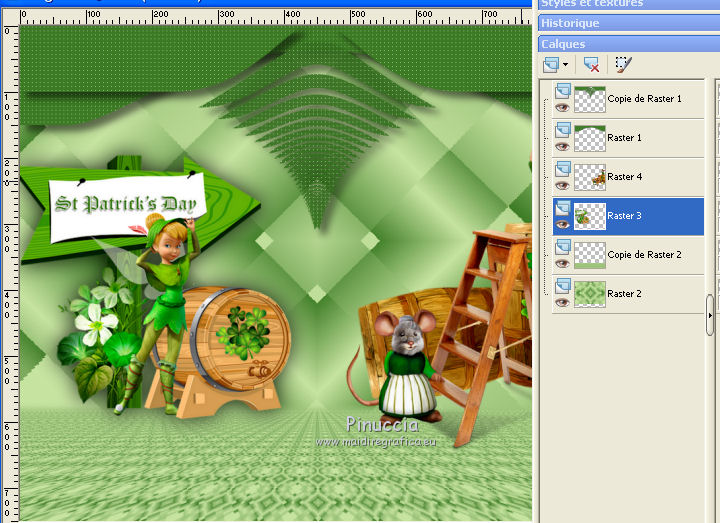
Task: Open the New Layer dropdown arrow
Action: point(565,65)
